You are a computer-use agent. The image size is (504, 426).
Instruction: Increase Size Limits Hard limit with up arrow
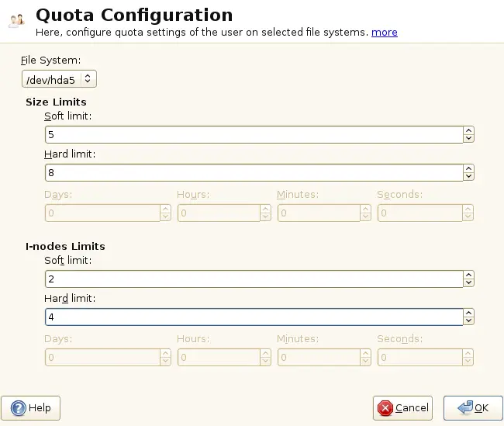(468, 168)
